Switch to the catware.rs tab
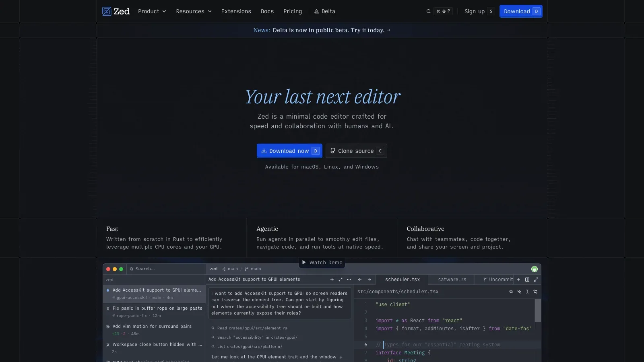 click(452, 280)
